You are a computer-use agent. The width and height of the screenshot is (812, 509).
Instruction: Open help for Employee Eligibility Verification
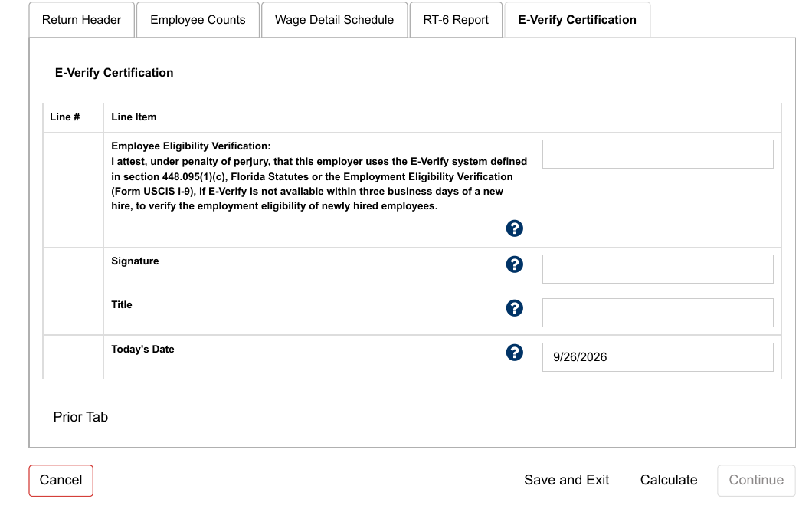[x=514, y=228]
